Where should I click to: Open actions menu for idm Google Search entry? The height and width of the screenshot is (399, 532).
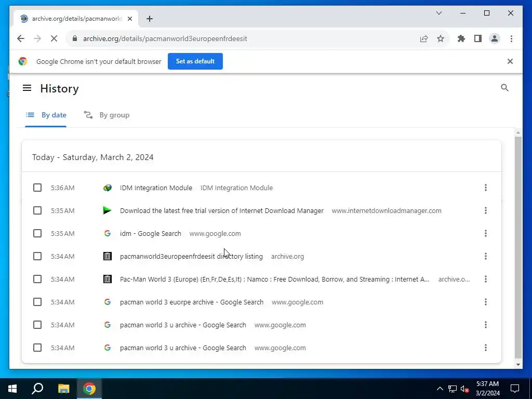[x=486, y=233]
